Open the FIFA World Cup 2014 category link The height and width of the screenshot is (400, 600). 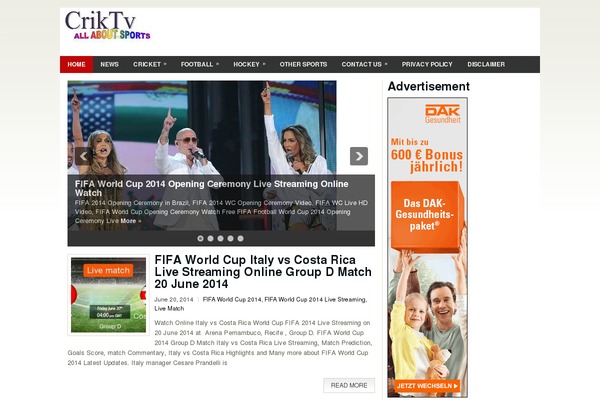click(x=232, y=299)
